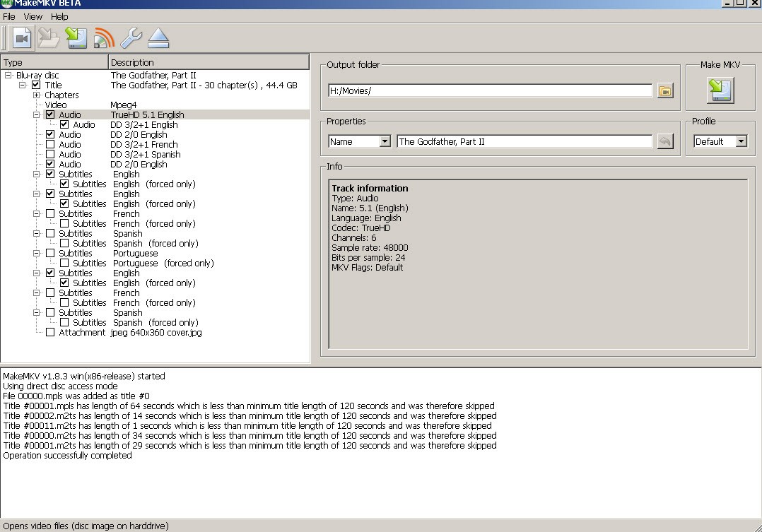Viewport: 762px width, 532px height.
Task: Click the MakeMKV title bar application icon
Action: (x=6, y=3)
